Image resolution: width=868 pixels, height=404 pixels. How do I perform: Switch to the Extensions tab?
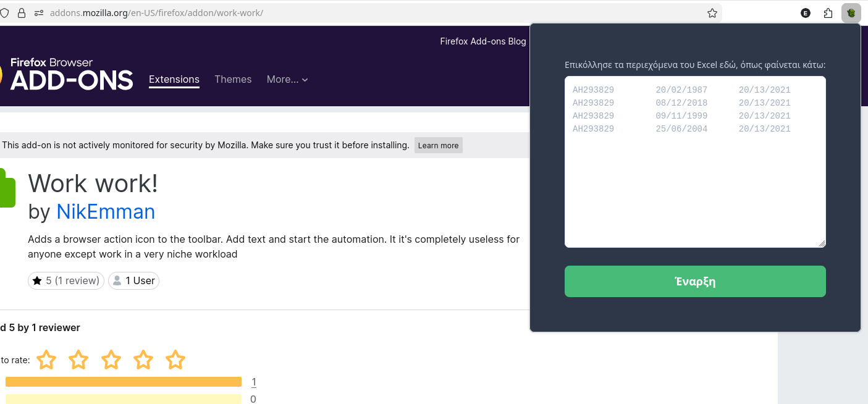point(174,79)
